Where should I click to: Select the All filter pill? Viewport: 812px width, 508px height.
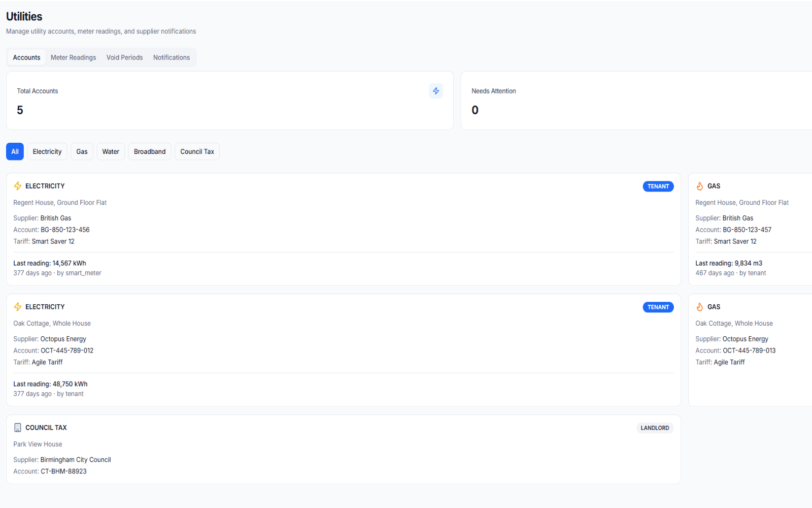pos(15,151)
